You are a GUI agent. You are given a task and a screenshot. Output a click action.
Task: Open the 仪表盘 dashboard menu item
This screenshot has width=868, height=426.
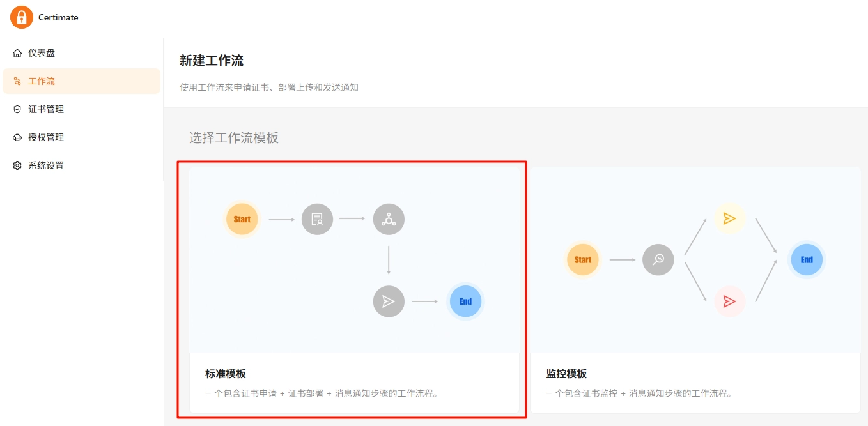42,53
